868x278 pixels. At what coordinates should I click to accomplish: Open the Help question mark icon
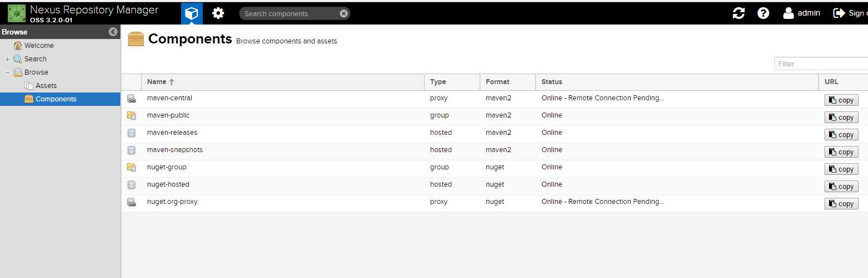click(x=763, y=13)
